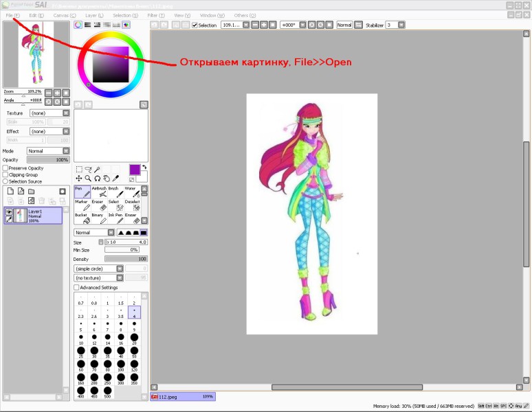This screenshot has width=532, height=412.
Task: Check Advanced Settings box
Action: [77, 287]
